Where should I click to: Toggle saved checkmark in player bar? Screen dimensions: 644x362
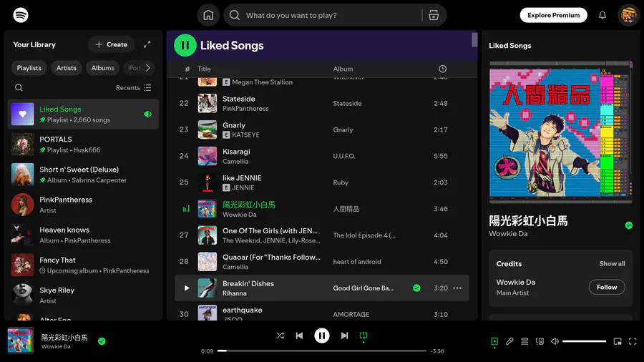102,341
